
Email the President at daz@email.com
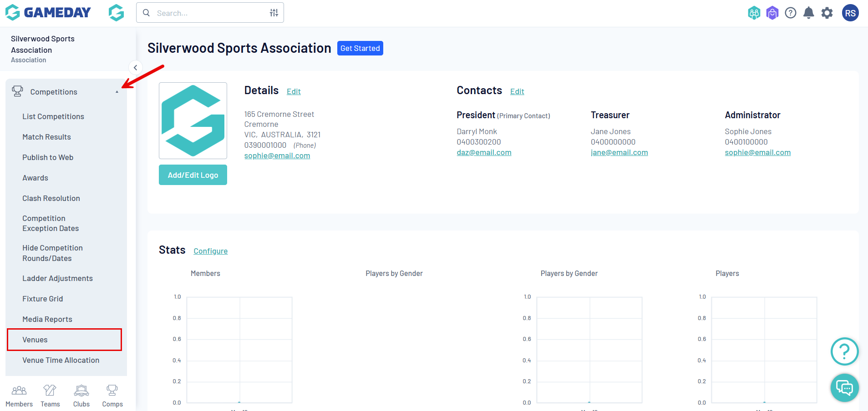coord(484,152)
